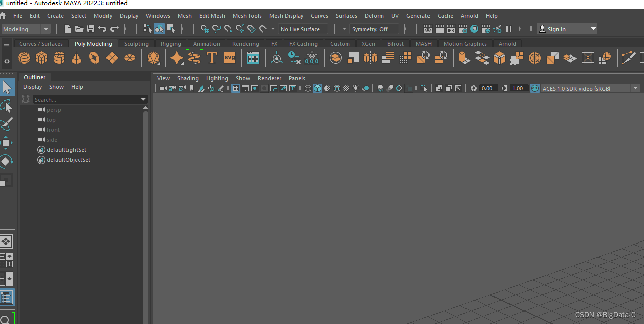Switch to the Motion Graphics shelf tab
This screenshot has height=324, width=644.
click(x=465, y=44)
